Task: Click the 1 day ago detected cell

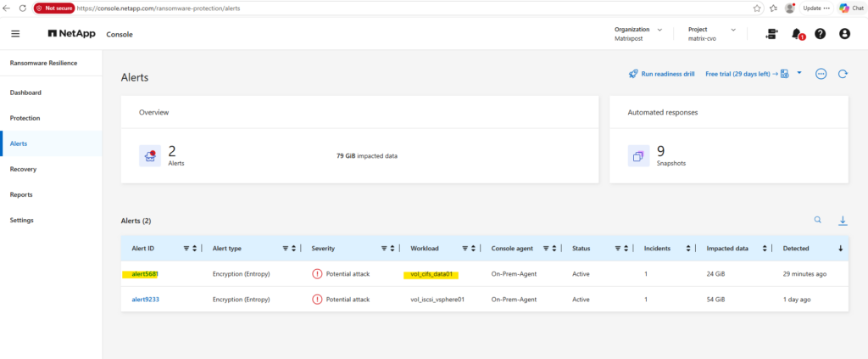Action: [x=797, y=299]
